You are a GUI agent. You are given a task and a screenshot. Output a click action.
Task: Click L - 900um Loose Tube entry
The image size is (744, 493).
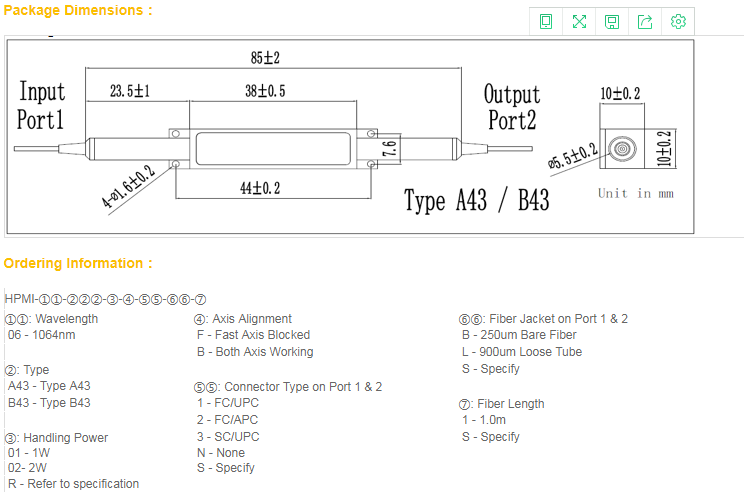[521, 352]
